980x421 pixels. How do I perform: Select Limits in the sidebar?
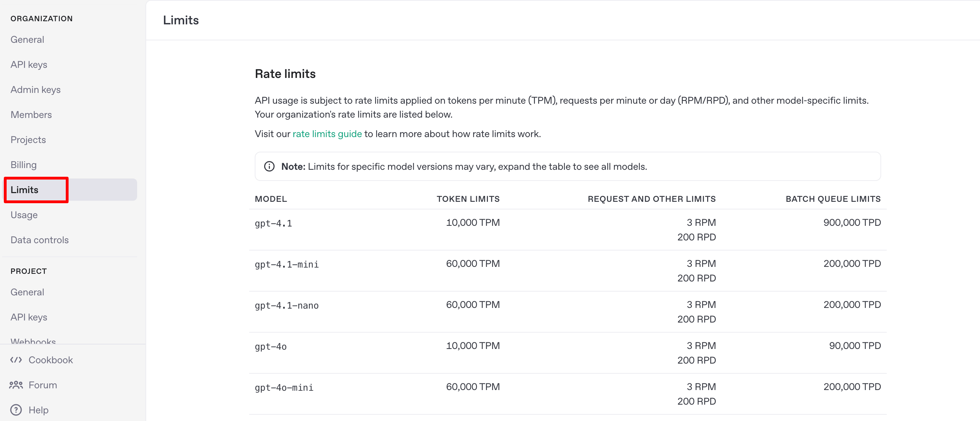pyautogui.click(x=70, y=190)
